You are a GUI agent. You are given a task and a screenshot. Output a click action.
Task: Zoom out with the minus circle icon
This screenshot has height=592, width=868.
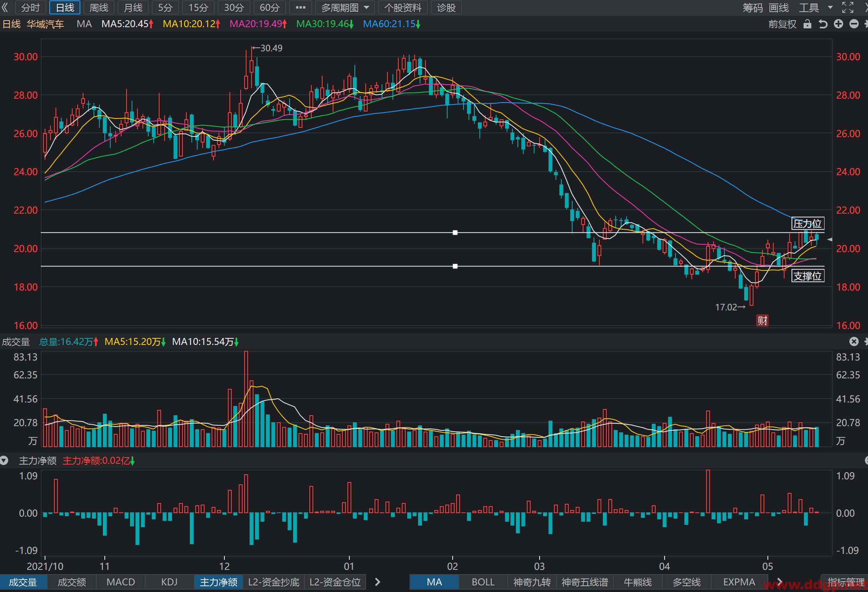854,24
